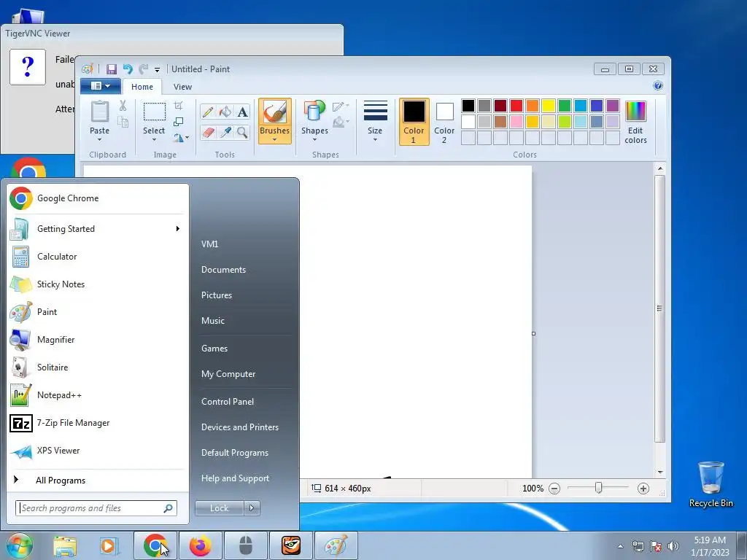Click the zoom out minus button
The width and height of the screenshot is (747, 560).
pyautogui.click(x=554, y=489)
